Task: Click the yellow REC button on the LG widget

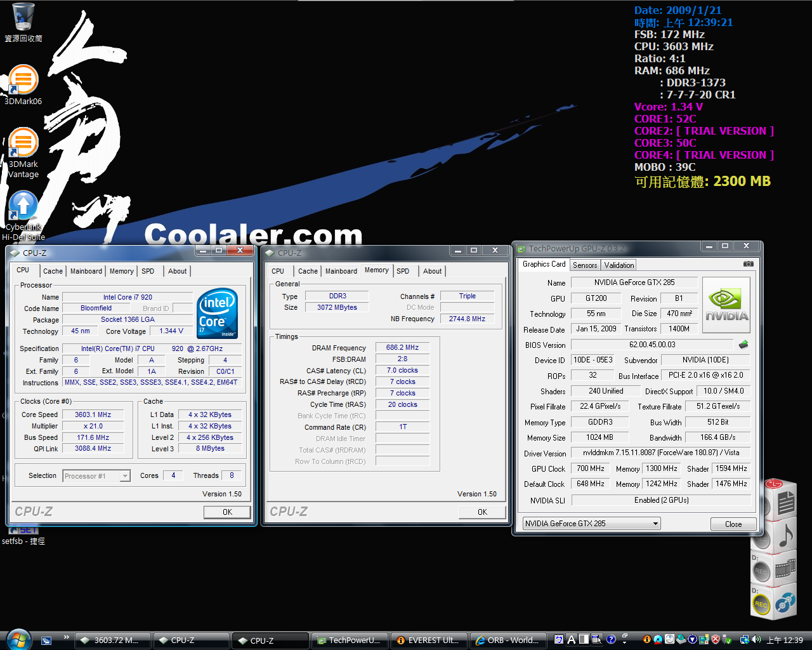Action: (761, 604)
